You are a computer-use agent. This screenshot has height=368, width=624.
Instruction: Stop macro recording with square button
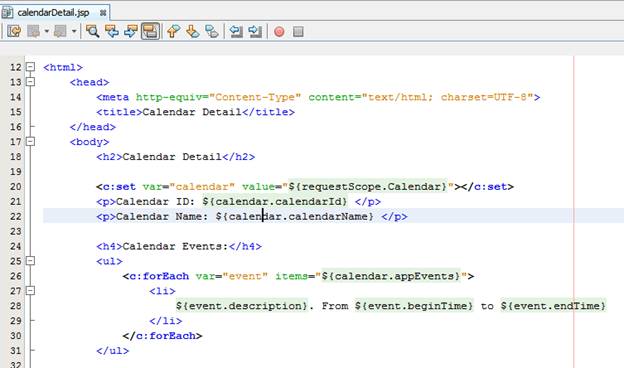click(x=298, y=32)
